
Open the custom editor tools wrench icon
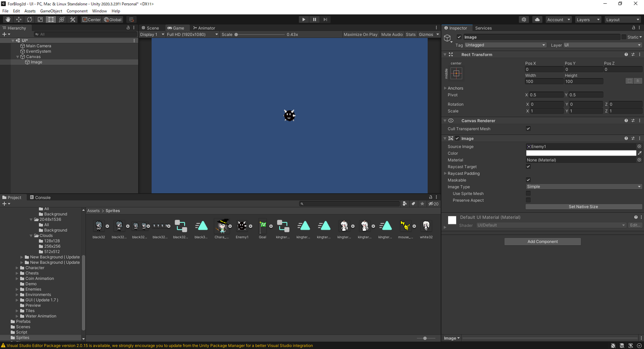(73, 19)
